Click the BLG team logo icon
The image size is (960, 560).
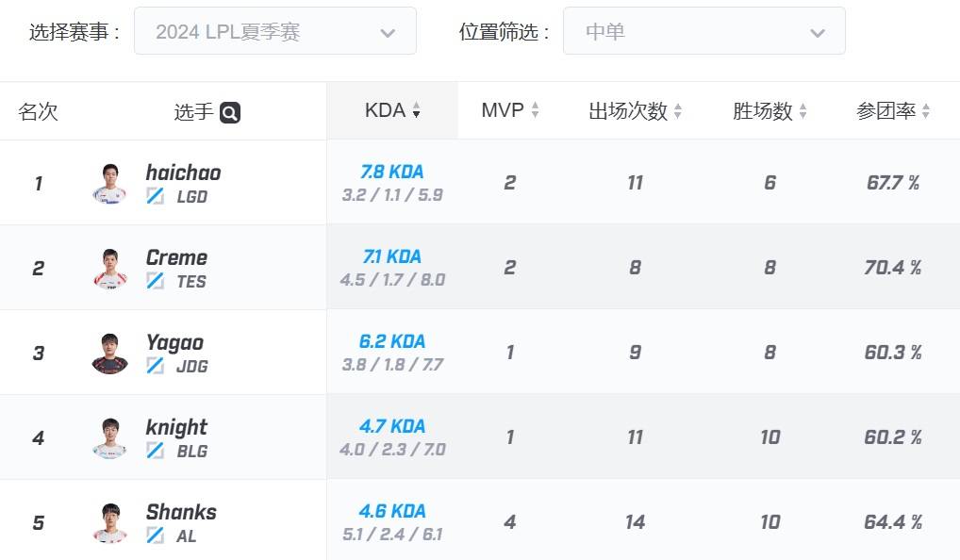(x=155, y=451)
